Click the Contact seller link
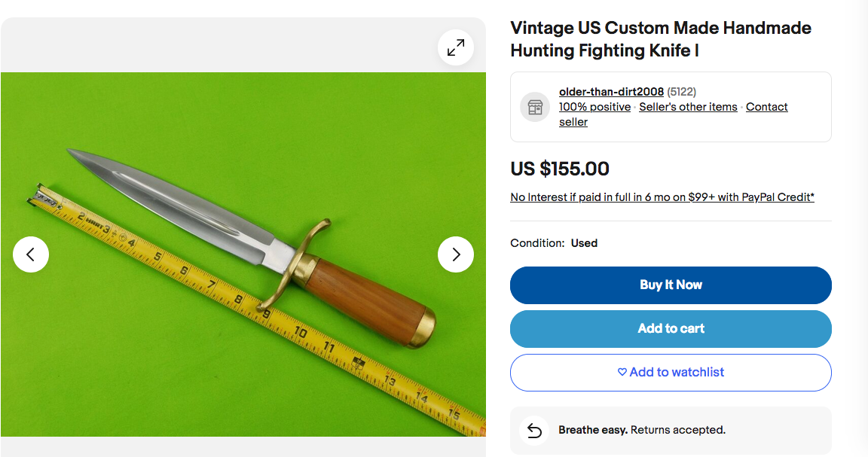Image resolution: width=868 pixels, height=457 pixels. click(766, 107)
